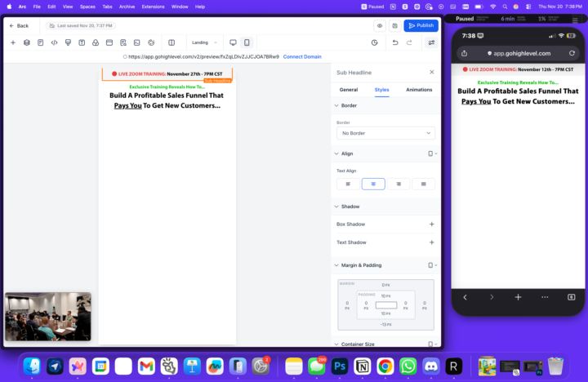588x382 pixels.
Task: Set text align to center
Action: 373,184
